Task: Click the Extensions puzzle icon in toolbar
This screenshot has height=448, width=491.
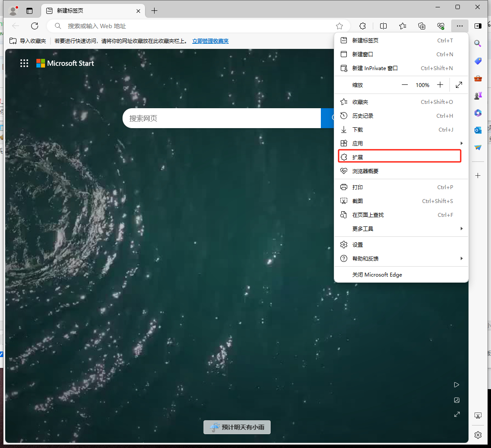Action: click(363, 26)
